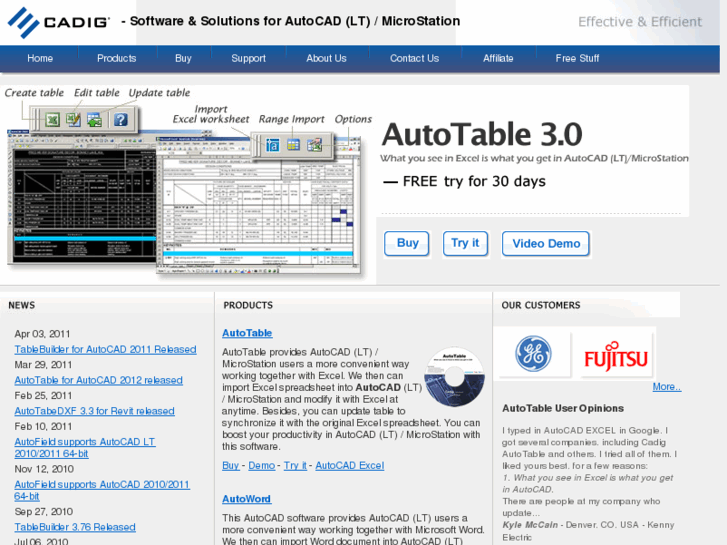Image resolution: width=727 pixels, height=545 pixels.
Task: Click the Video Demo button
Action: (546, 244)
